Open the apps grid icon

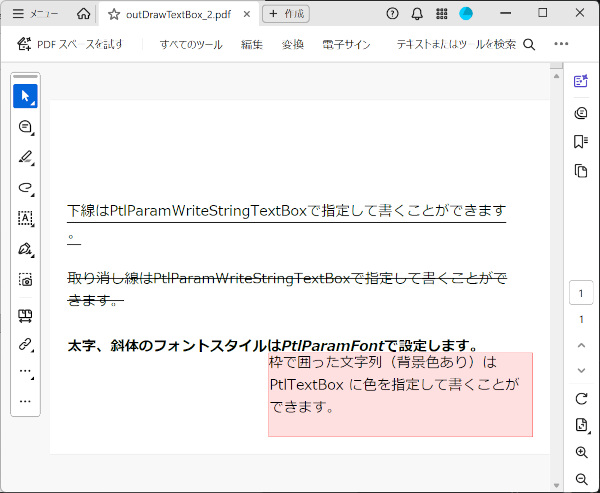click(442, 14)
